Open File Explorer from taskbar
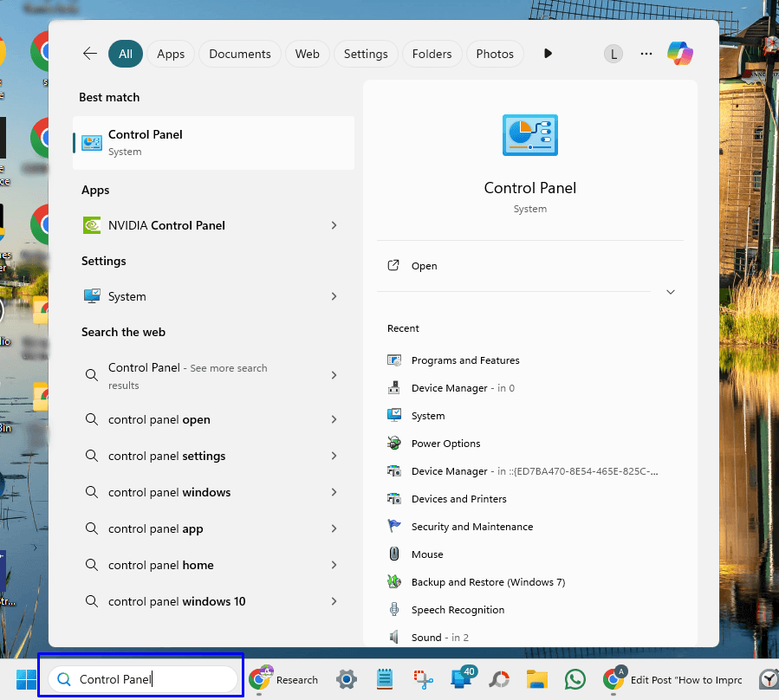Screen dimensions: 779x700 tap(537, 679)
